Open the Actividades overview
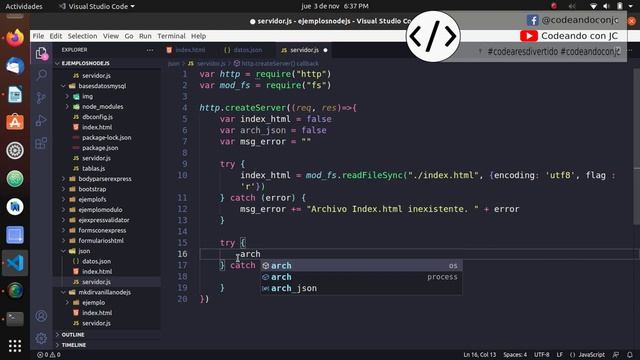 [24, 6]
